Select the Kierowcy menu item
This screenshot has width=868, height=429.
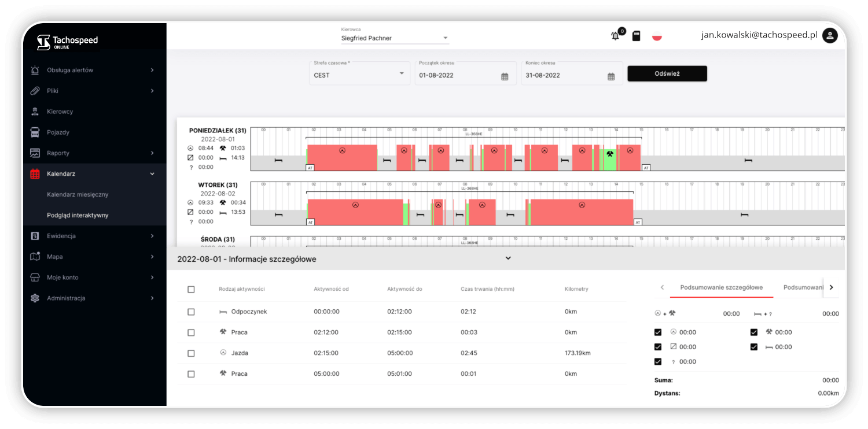pyautogui.click(x=60, y=112)
